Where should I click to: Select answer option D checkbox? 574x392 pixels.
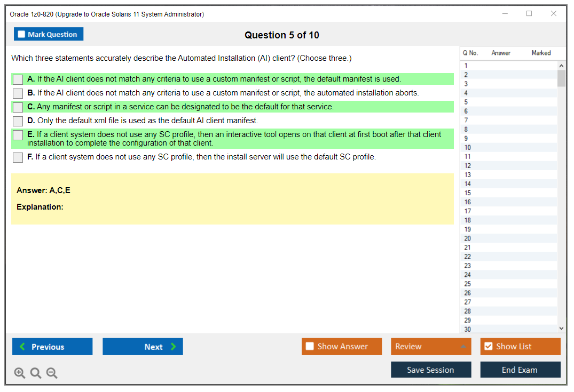18,121
